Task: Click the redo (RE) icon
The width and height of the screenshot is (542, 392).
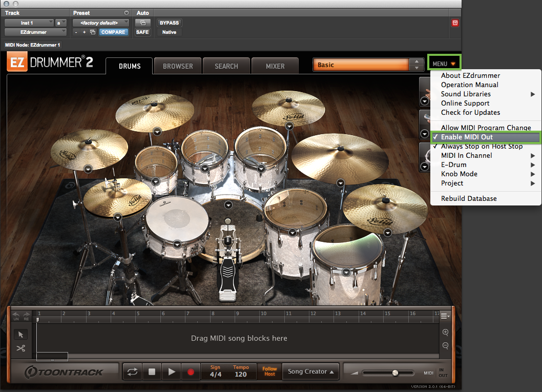Action: pyautogui.click(x=26, y=316)
